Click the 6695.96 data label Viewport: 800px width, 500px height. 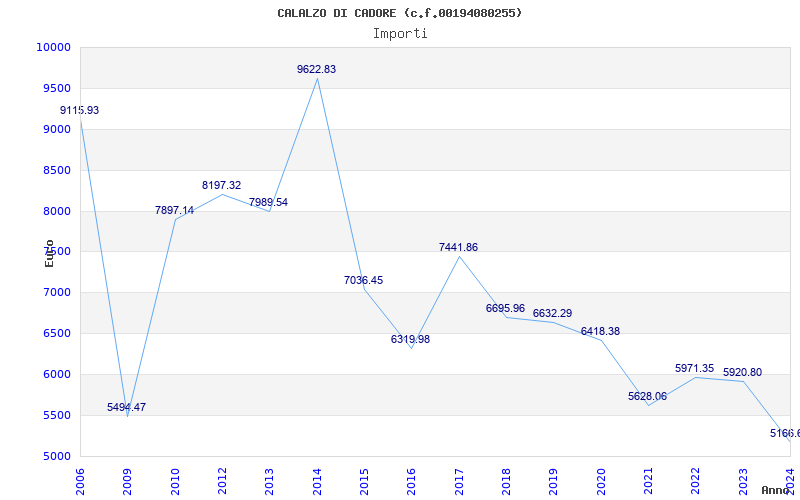tap(505, 308)
